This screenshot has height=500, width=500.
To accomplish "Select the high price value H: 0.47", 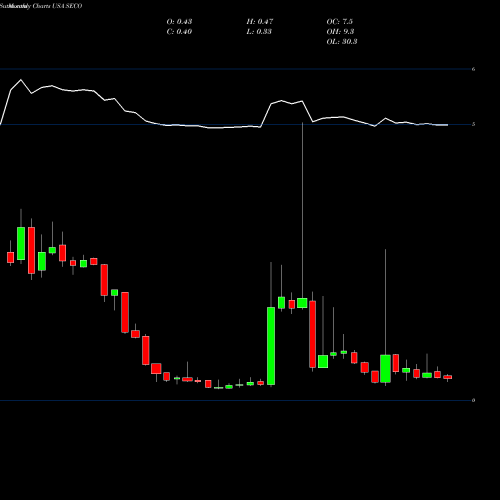I will [x=260, y=22].
